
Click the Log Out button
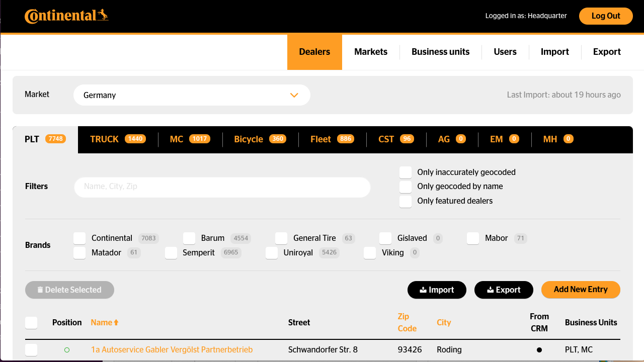tap(606, 16)
